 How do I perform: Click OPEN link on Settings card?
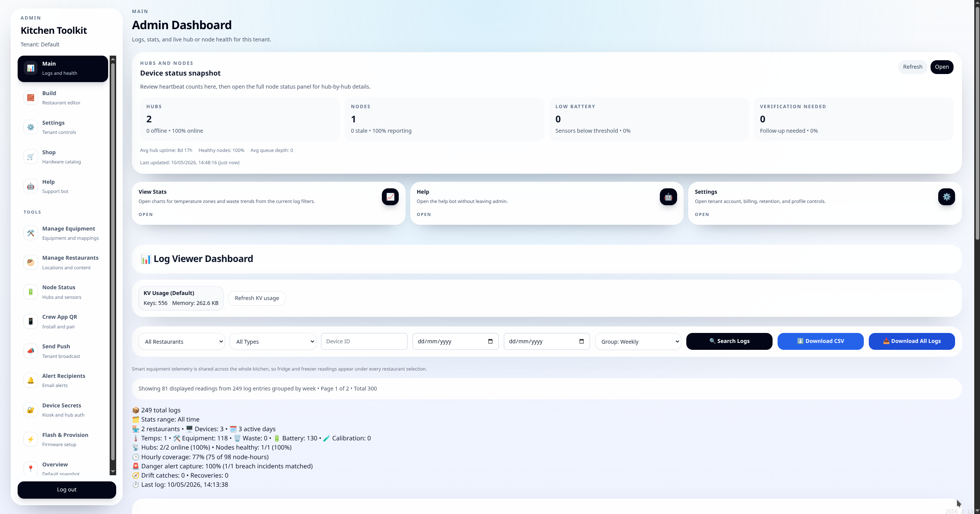(702, 214)
